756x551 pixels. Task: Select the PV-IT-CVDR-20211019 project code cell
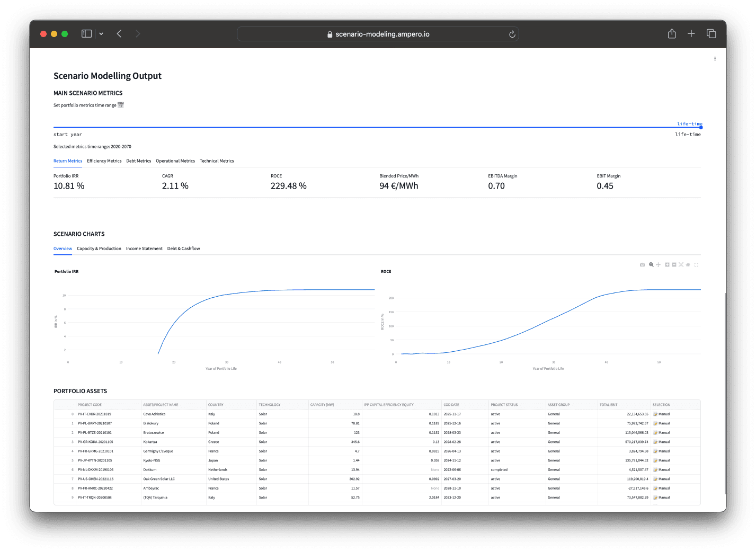(x=109, y=414)
